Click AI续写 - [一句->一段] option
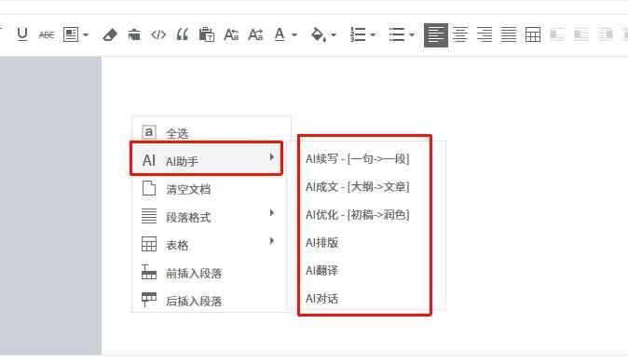 357,159
